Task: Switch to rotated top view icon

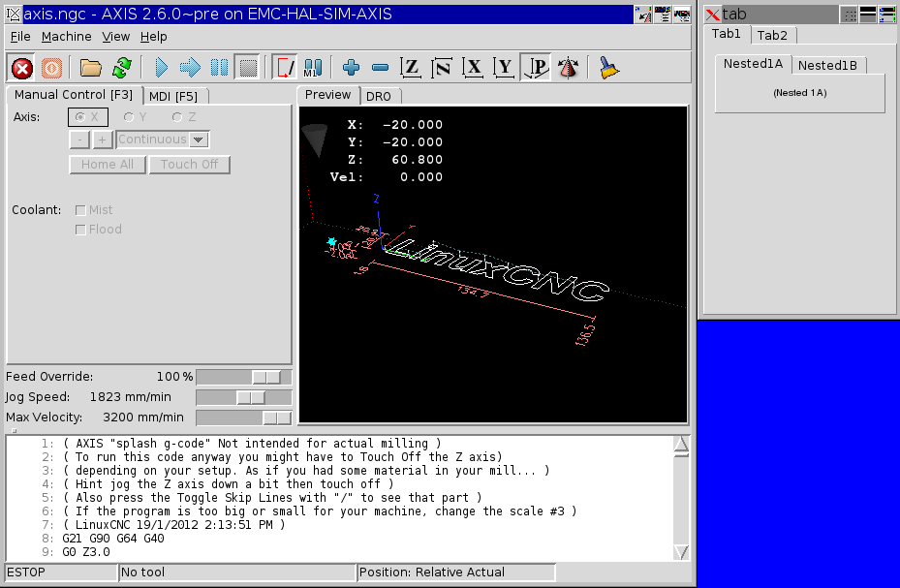Action: [442, 68]
